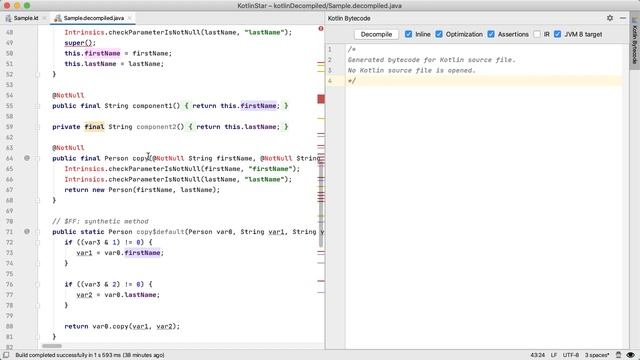Screen dimensions: 640x360
Task: Collapse the if block fold at line 72
Action: [38, 242]
